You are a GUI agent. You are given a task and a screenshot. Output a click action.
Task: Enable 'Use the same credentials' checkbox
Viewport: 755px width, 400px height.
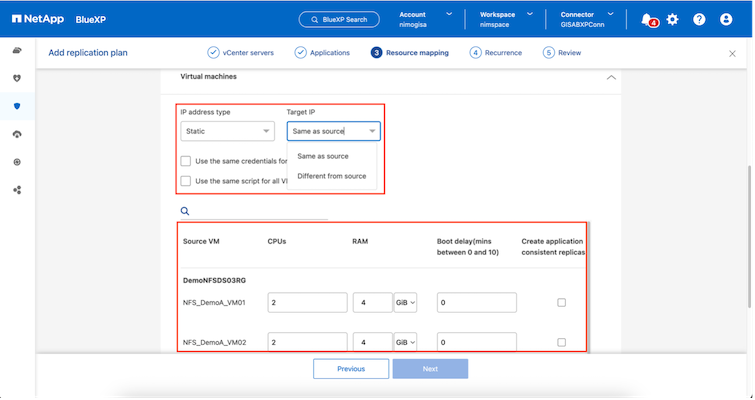(186, 161)
